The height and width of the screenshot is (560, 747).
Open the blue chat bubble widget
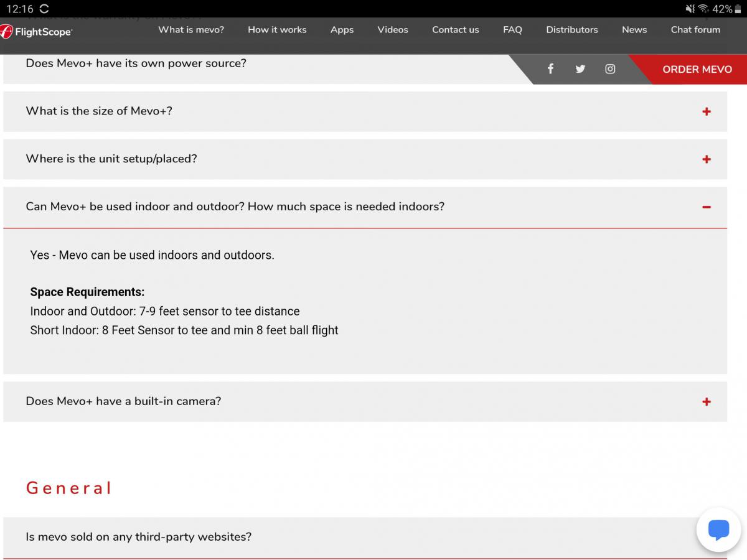click(x=718, y=530)
